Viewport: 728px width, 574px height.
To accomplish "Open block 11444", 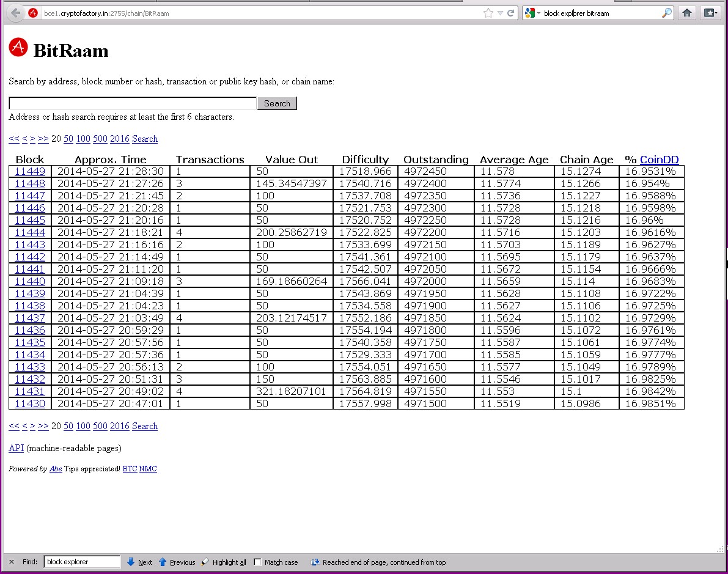I will 30,232.
